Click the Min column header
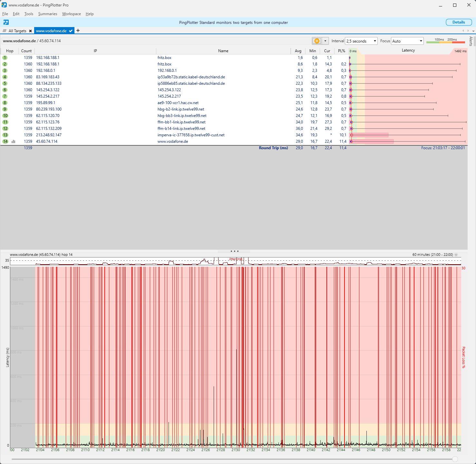 (313, 51)
